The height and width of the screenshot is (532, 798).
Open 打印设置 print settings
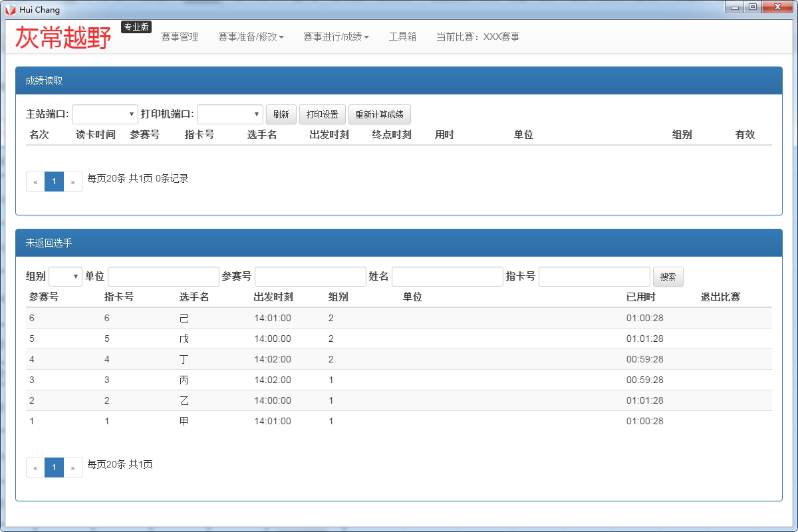[x=322, y=114]
